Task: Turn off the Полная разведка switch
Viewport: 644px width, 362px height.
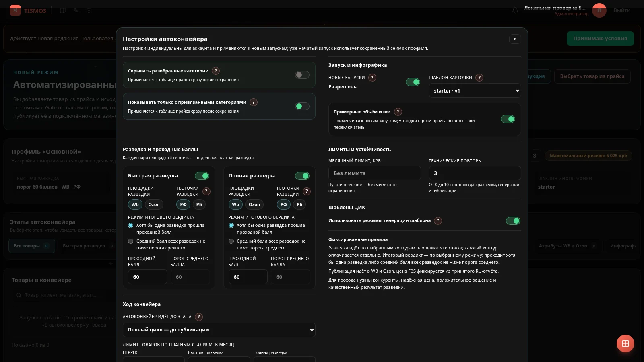Action: [x=302, y=176]
